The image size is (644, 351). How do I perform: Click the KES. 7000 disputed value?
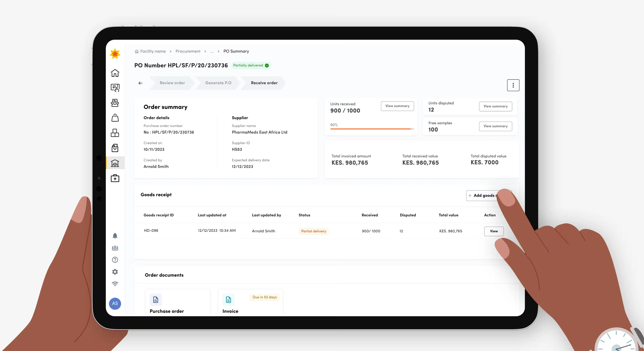(x=484, y=162)
